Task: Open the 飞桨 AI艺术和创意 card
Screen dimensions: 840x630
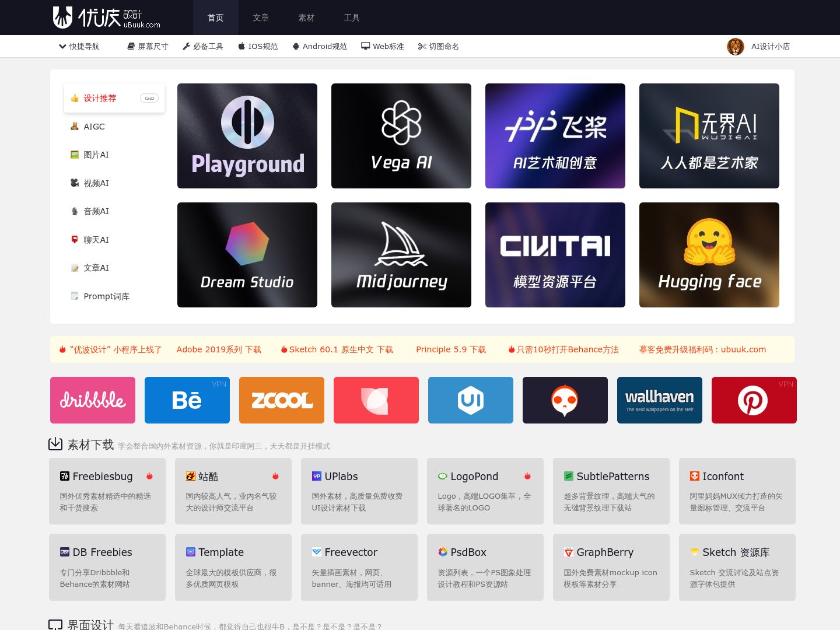Action: [555, 136]
